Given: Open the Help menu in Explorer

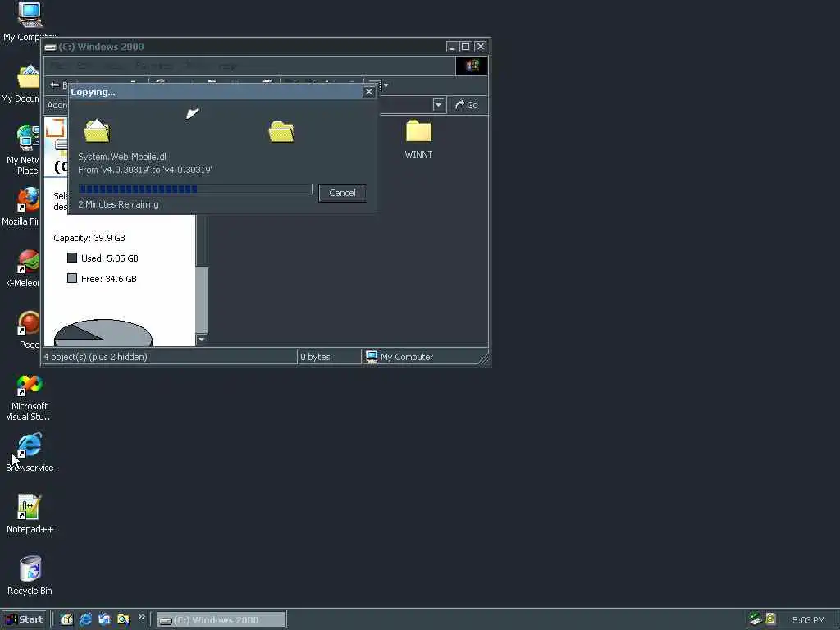Looking at the screenshot, I should click(228, 66).
